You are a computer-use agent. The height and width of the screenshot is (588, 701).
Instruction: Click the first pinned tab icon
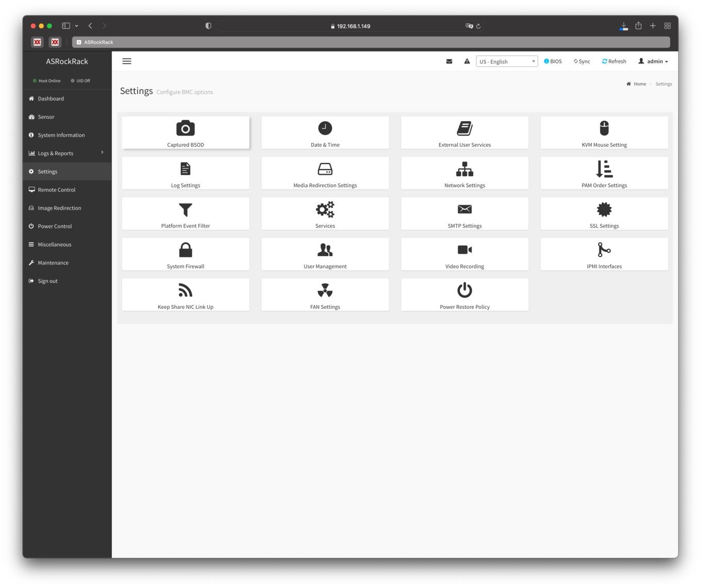[x=37, y=42]
